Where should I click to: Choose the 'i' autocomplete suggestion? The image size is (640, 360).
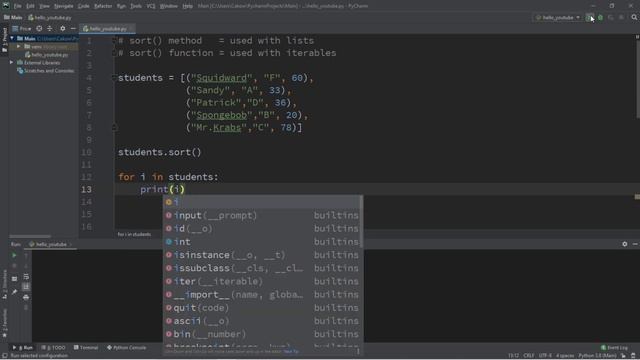(x=262, y=202)
